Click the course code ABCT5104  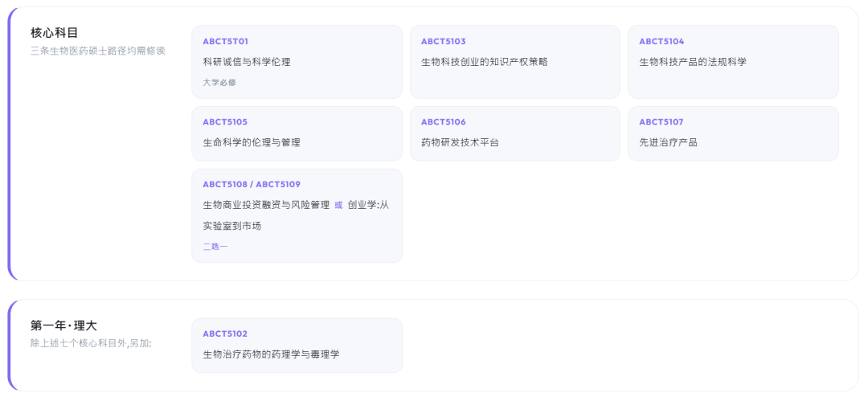tap(661, 42)
